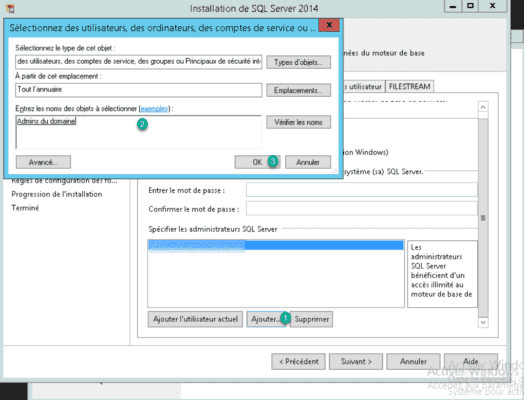Switch to the FILESTREAM tab
Image resolution: width=524 pixels, height=400 pixels.
pyautogui.click(x=409, y=87)
